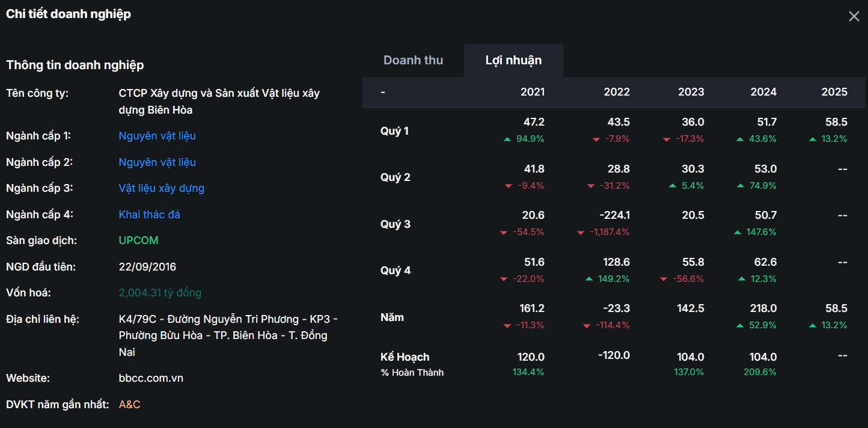The image size is (868, 428).
Task: Click the red down arrow beside -56.6%
Action: [x=664, y=279]
